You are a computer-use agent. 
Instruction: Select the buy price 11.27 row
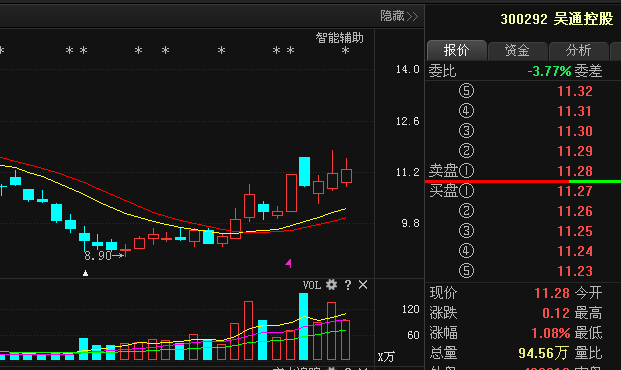pyautogui.click(x=523, y=191)
